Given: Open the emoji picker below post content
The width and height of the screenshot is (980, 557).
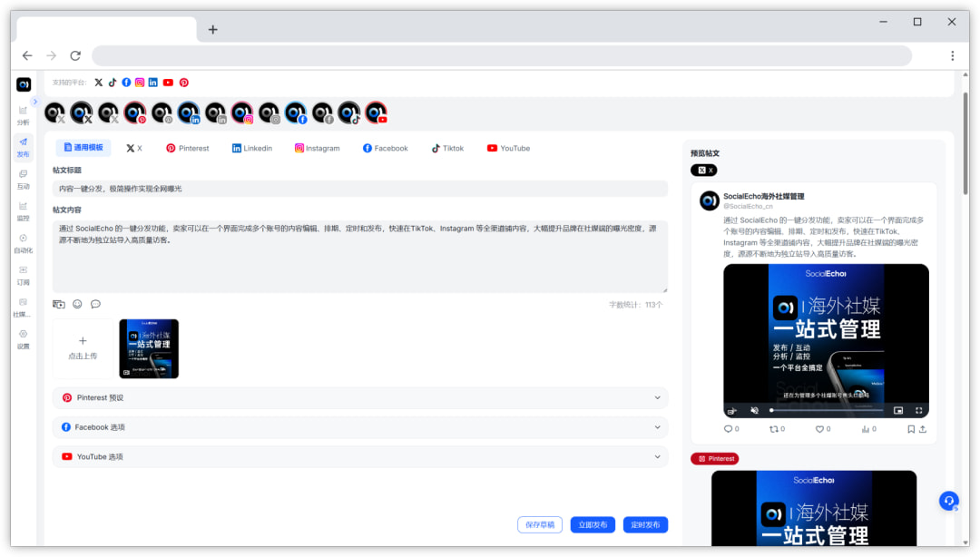Looking at the screenshot, I should (77, 304).
